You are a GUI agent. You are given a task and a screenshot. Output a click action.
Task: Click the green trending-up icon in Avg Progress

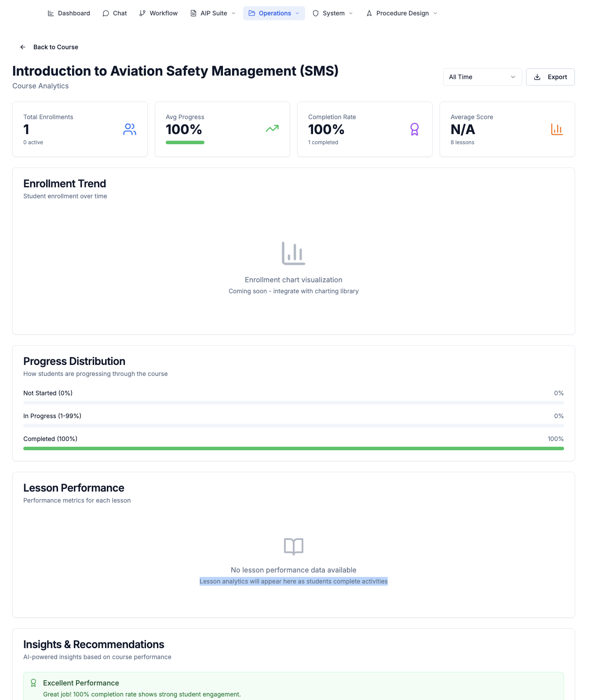click(x=272, y=128)
